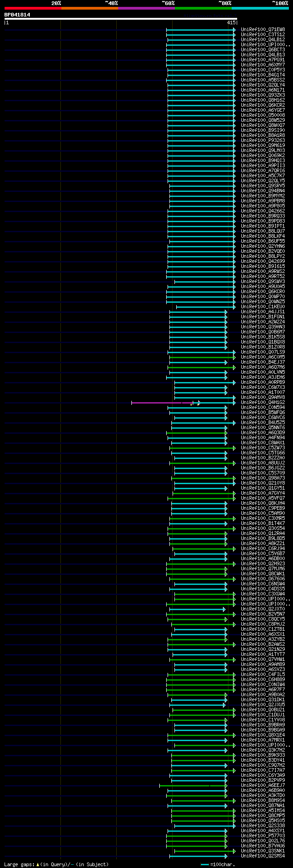Open hit UniRef100_Q6BCT3
293x868 pixels.
pos(263,49)
